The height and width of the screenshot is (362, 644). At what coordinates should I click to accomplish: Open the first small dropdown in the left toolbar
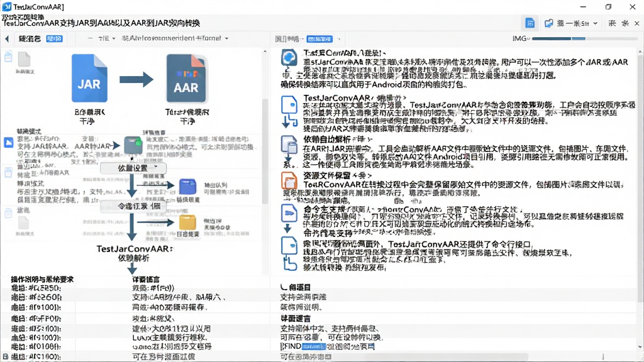(x=114, y=38)
